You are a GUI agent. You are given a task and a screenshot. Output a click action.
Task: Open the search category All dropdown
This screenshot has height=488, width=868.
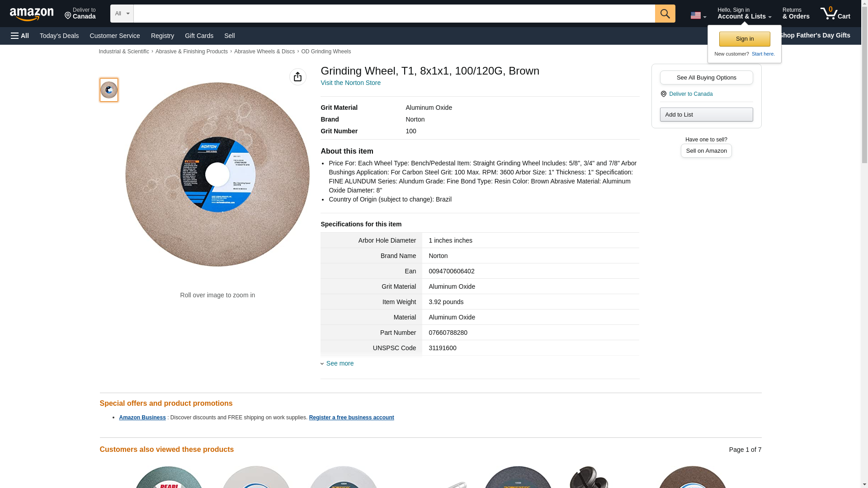click(122, 14)
